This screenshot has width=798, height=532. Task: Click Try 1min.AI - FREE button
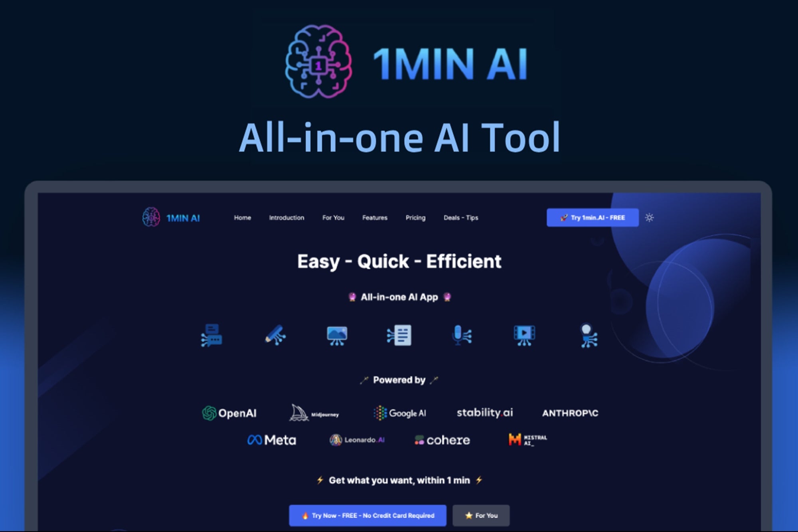pyautogui.click(x=592, y=218)
